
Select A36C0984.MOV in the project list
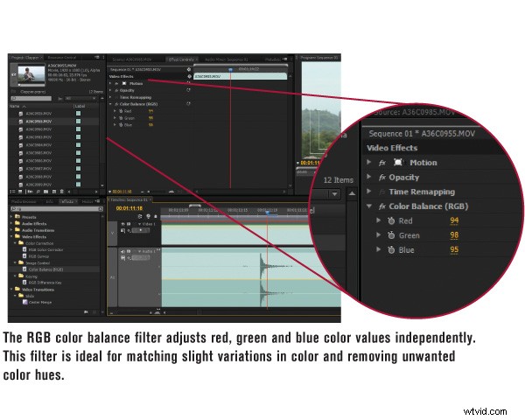[x=38, y=145]
